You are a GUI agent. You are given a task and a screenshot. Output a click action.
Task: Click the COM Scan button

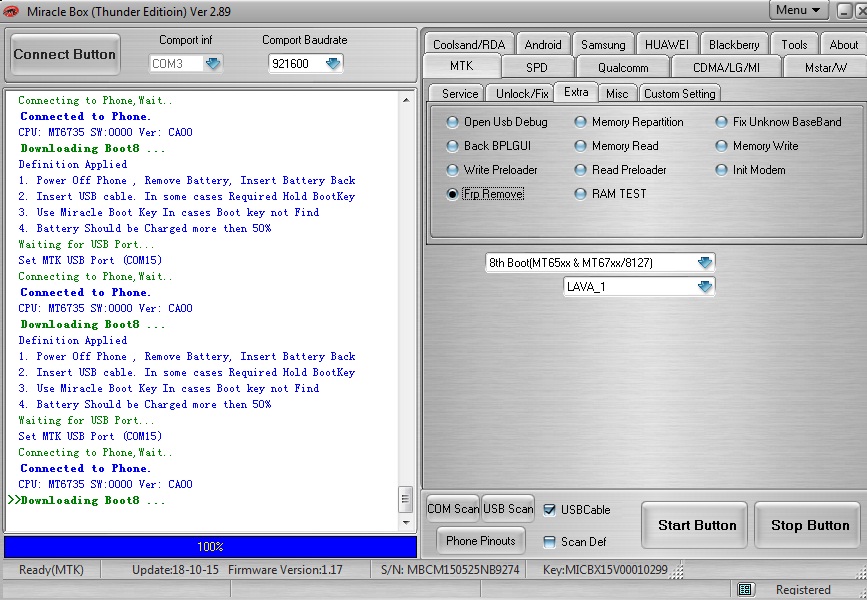pyautogui.click(x=453, y=509)
